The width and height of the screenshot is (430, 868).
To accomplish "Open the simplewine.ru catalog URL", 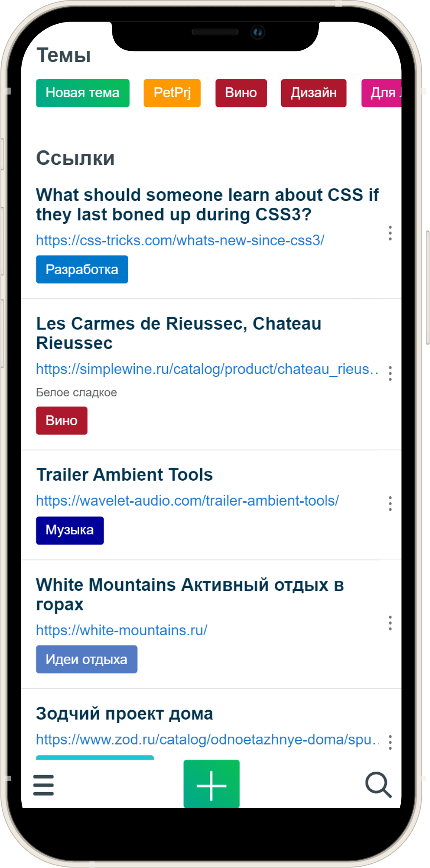I will (207, 369).
